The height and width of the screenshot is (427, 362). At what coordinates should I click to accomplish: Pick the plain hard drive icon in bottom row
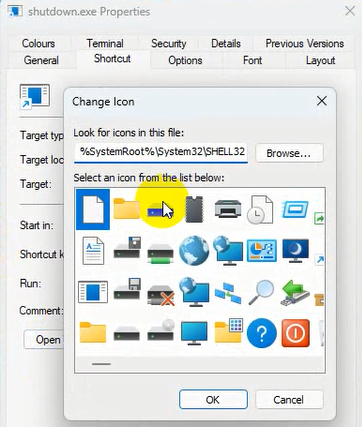pos(127,333)
